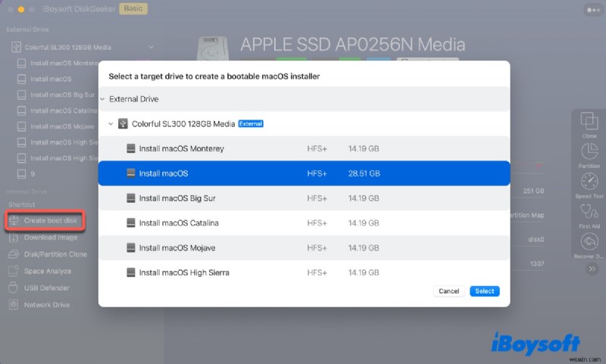Select volume named 9 in sidebar
This screenshot has height=364, width=606.
click(33, 174)
